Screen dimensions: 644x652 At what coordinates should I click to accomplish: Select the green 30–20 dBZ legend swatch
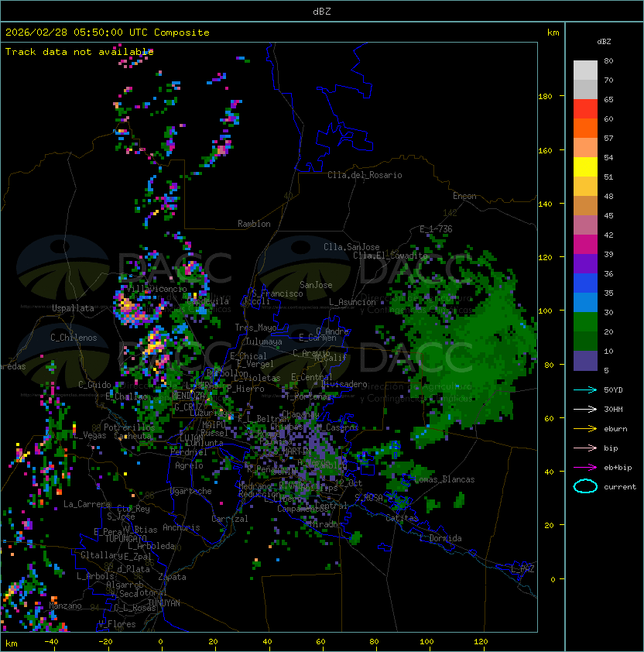[x=585, y=322]
